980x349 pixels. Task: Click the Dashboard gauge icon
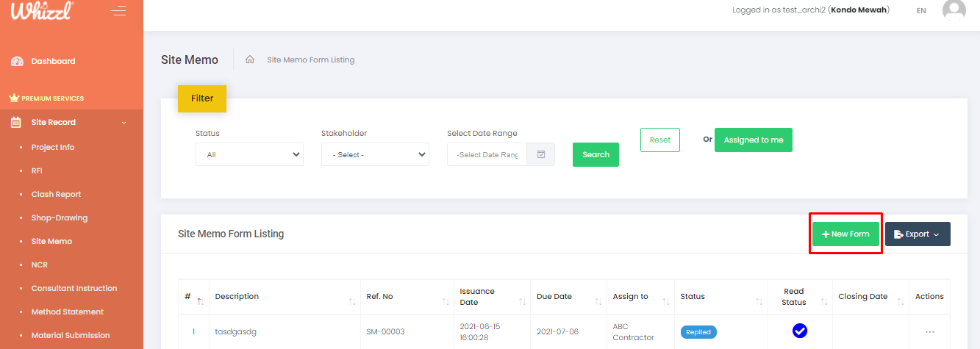[17, 62]
